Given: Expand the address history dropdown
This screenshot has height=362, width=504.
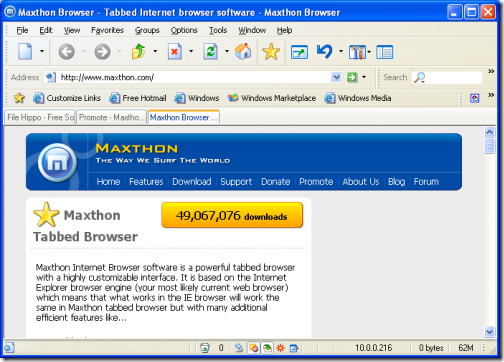Looking at the screenshot, I should [x=336, y=77].
